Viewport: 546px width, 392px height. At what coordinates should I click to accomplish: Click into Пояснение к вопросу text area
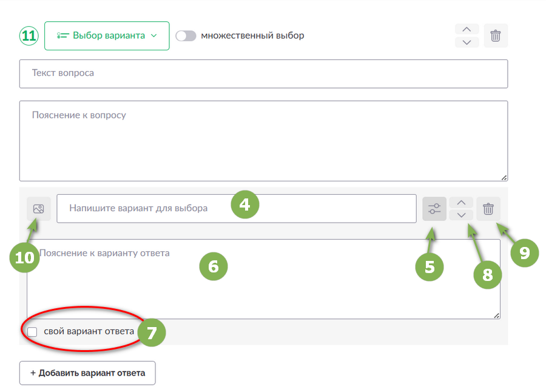click(x=264, y=141)
